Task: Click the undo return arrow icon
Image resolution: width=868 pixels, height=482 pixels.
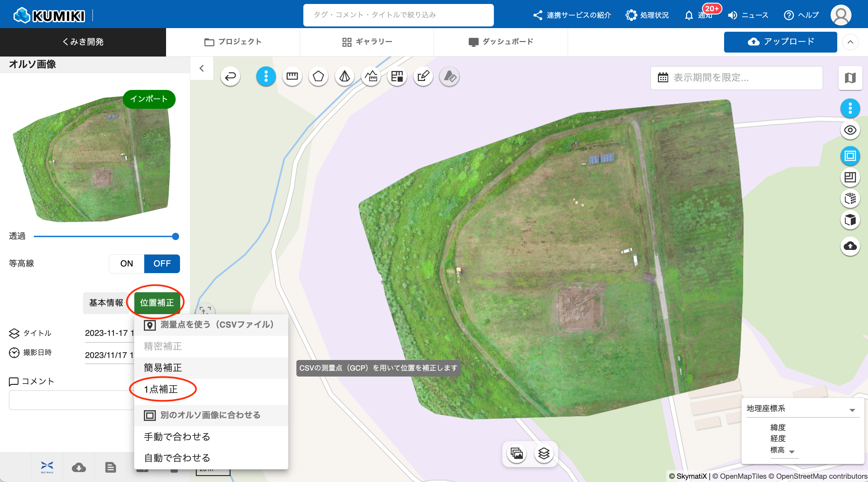Action: [231, 76]
